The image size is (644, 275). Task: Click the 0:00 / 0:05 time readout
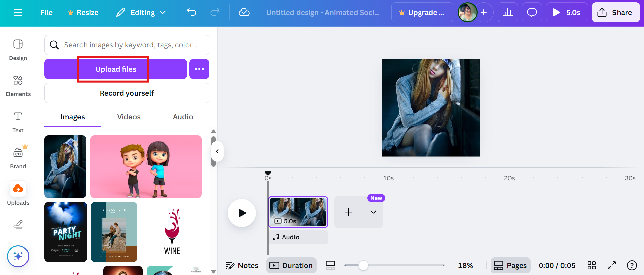pyautogui.click(x=557, y=266)
